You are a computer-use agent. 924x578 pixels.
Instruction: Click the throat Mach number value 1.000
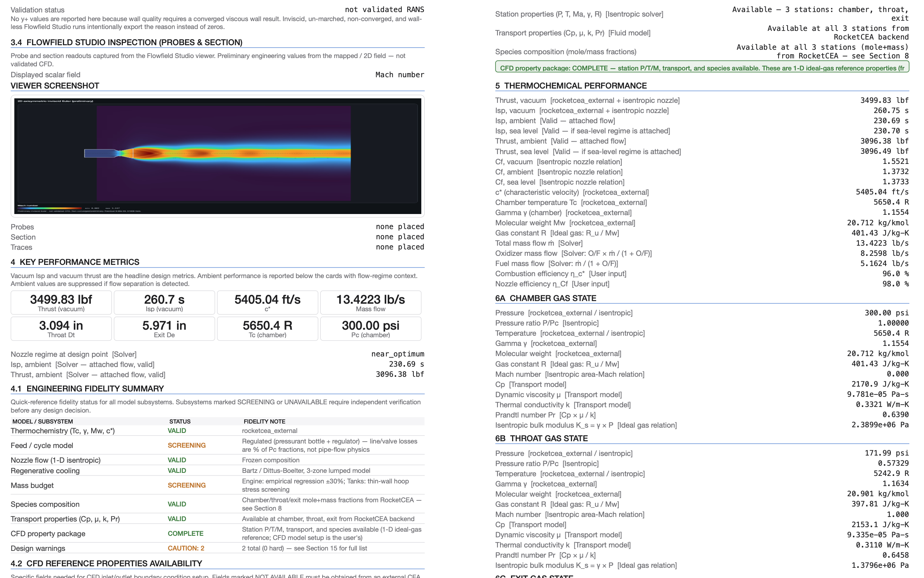898,515
